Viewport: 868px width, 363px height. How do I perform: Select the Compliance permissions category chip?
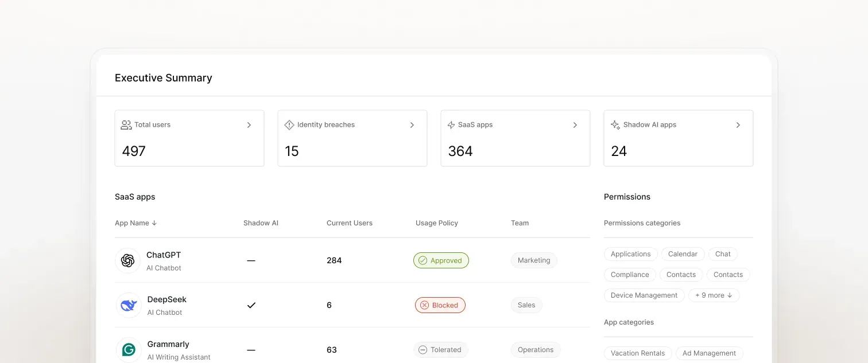click(x=630, y=275)
